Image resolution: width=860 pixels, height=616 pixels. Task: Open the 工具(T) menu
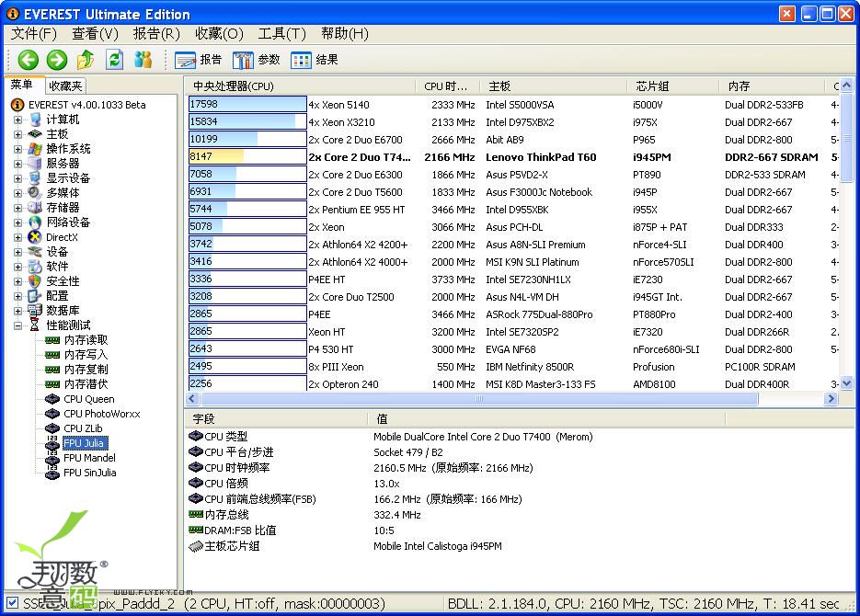tap(281, 34)
